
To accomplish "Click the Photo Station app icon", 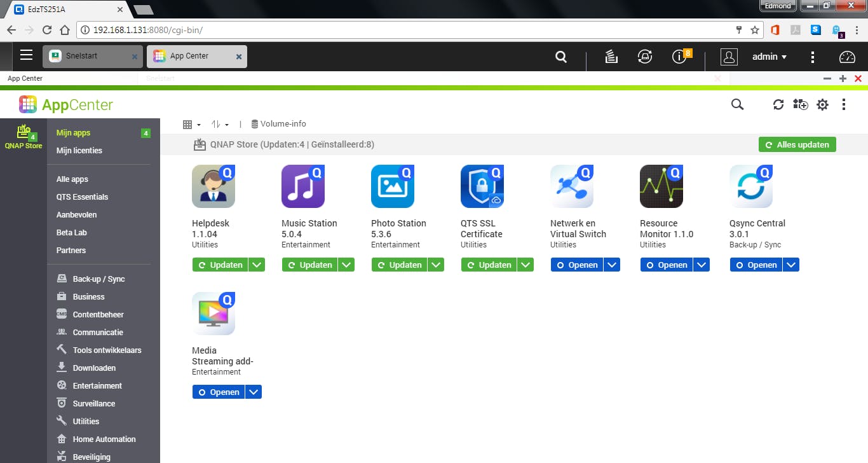I will point(393,186).
